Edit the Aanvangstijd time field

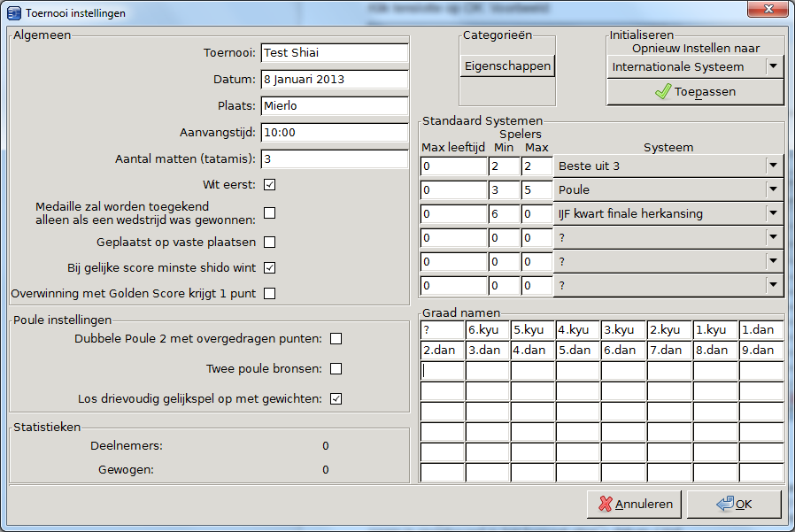tap(334, 133)
